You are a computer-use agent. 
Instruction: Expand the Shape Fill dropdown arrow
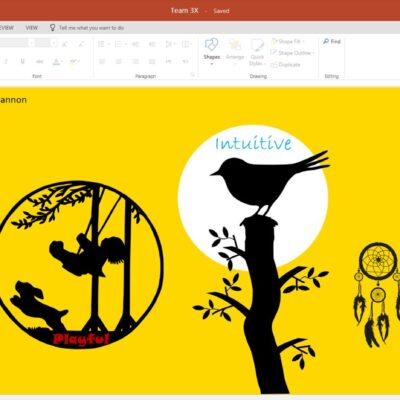coord(304,42)
